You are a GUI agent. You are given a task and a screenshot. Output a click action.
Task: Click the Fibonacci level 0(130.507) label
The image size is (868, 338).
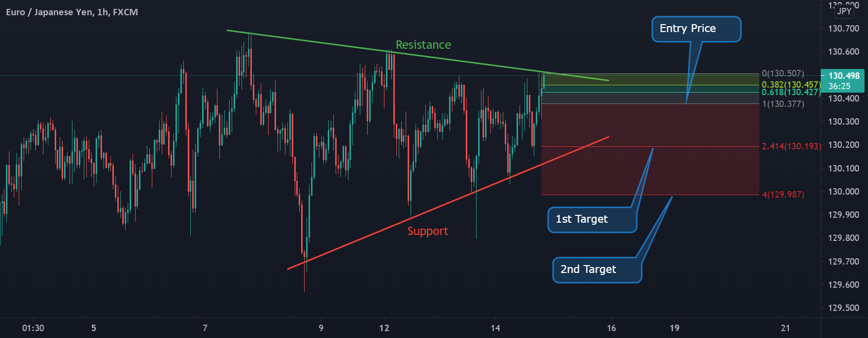point(783,74)
